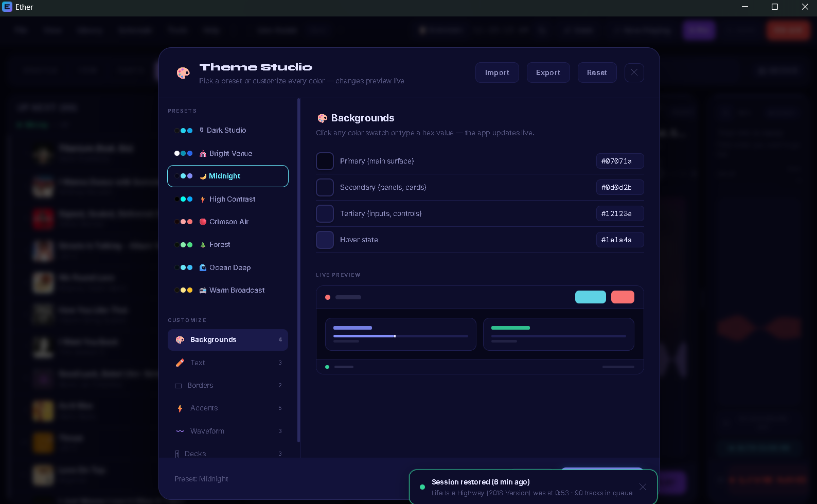The width and height of the screenshot is (817, 504).
Task: Click the Primary main surface color swatch
Action: pos(325,161)
